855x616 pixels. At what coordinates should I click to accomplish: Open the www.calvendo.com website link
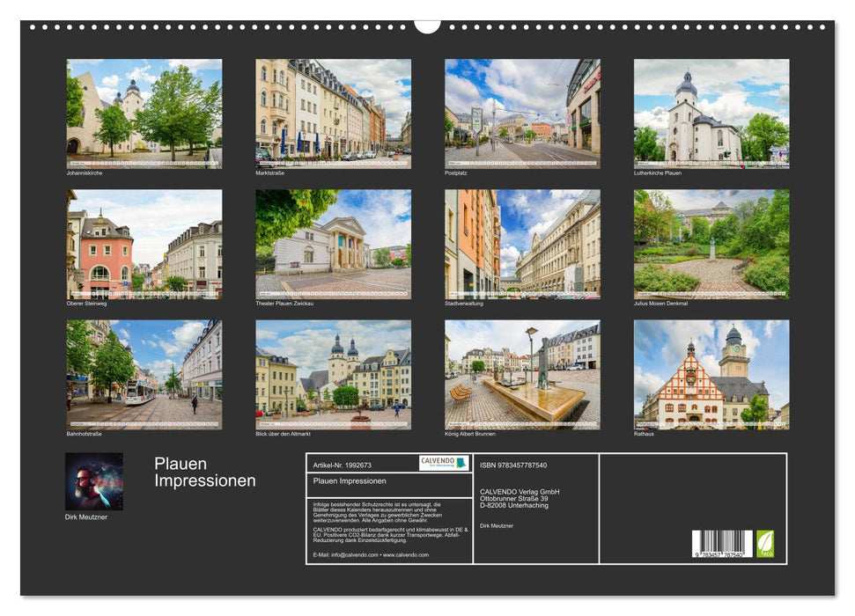[x=407, y=557]
